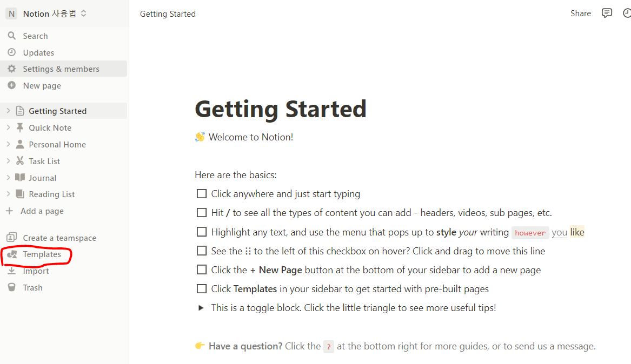The width and height of the screenshot is (631, 364).
Task: Click the Share button
Action: pos(581,14)
